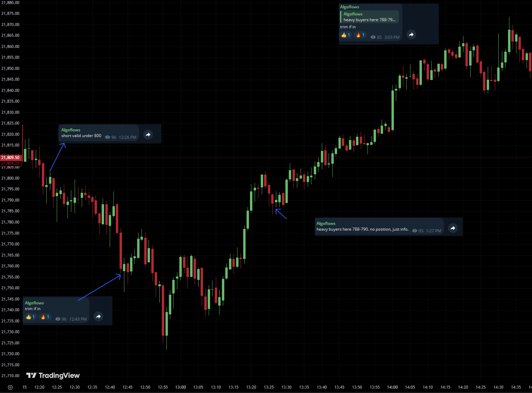
Task: Click the 14:00 label on time axis
Action: [392, 387]
